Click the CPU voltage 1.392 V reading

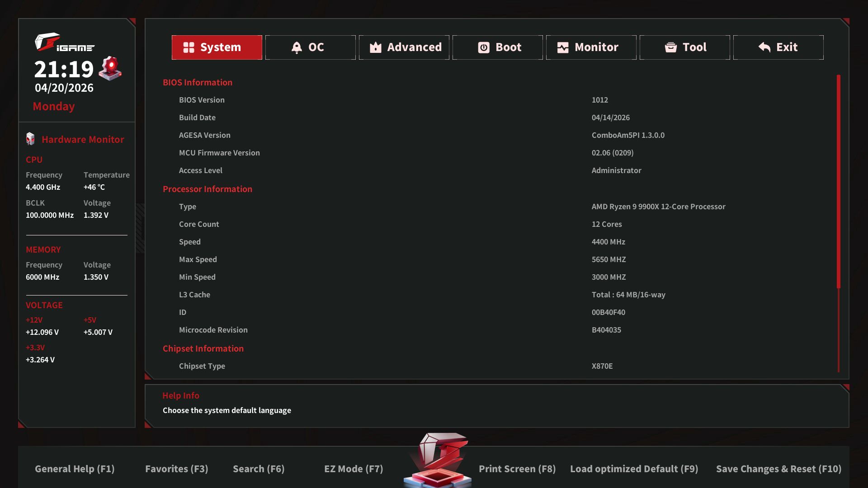click(96, 215)
